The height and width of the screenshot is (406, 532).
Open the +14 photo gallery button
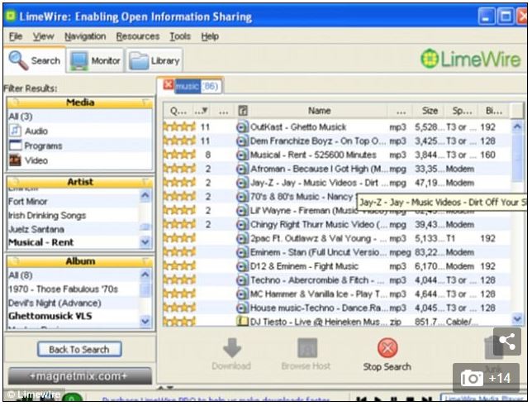click(x=486, y=378)
